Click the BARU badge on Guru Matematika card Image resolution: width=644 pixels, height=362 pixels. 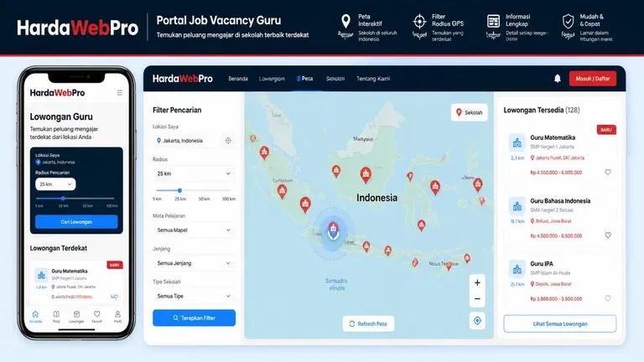[x=606, y=130]
